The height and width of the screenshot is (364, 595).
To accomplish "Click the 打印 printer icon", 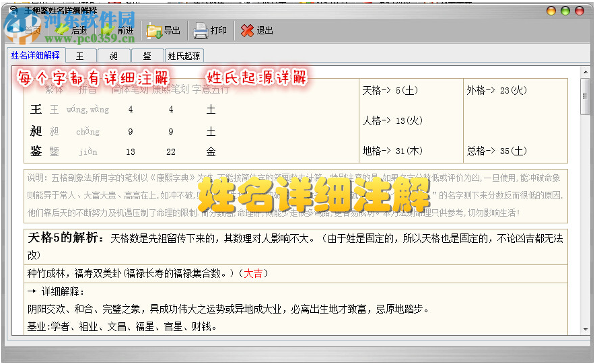I will pos(201,31).
